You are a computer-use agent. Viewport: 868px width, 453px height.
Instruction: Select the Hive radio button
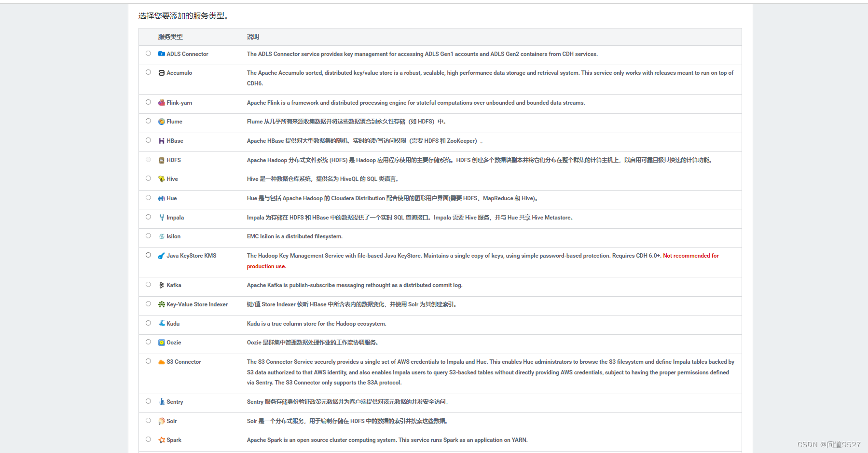[x=148, y=178]
